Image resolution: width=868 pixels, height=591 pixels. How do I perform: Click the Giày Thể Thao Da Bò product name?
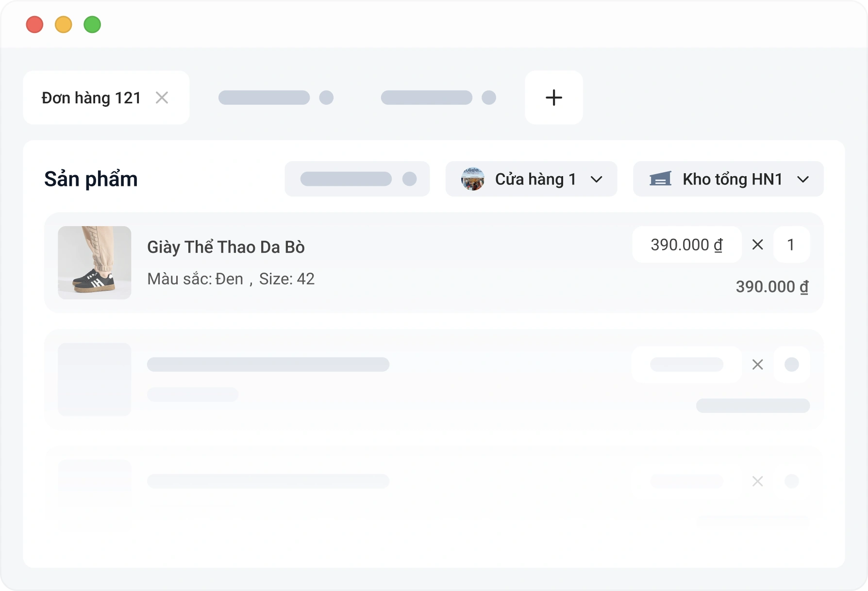tap(226, 247)
